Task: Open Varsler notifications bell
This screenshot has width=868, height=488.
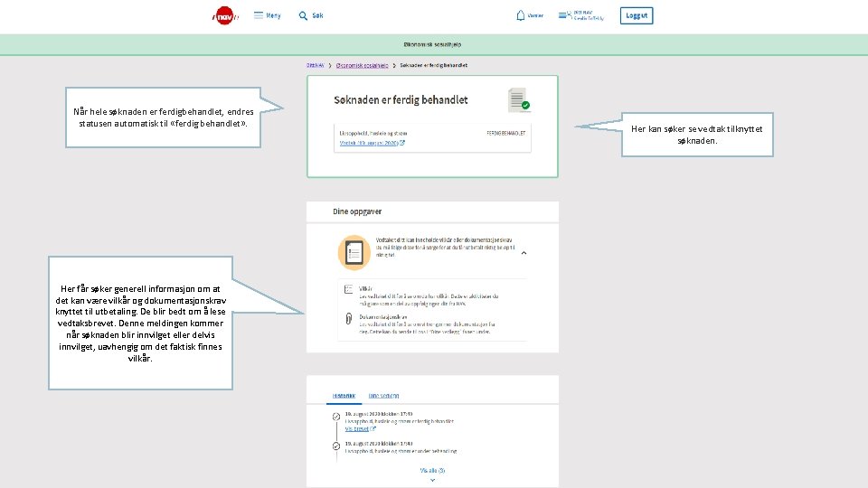Action: [x=530, y=15]
